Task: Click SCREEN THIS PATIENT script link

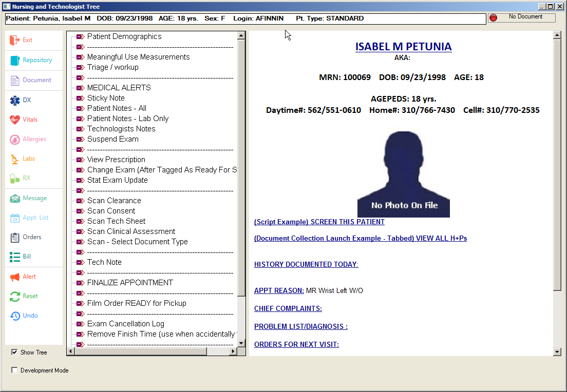Action: (x=319, y=222)
